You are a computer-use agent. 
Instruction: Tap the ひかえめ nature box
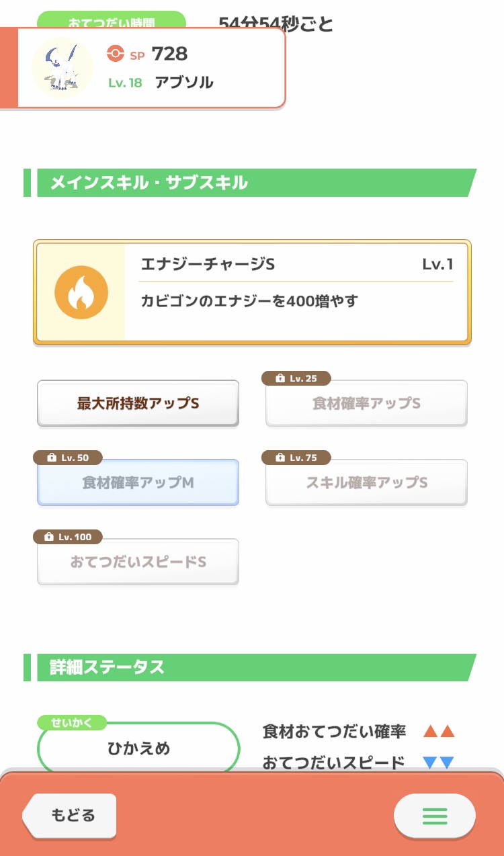138,748
